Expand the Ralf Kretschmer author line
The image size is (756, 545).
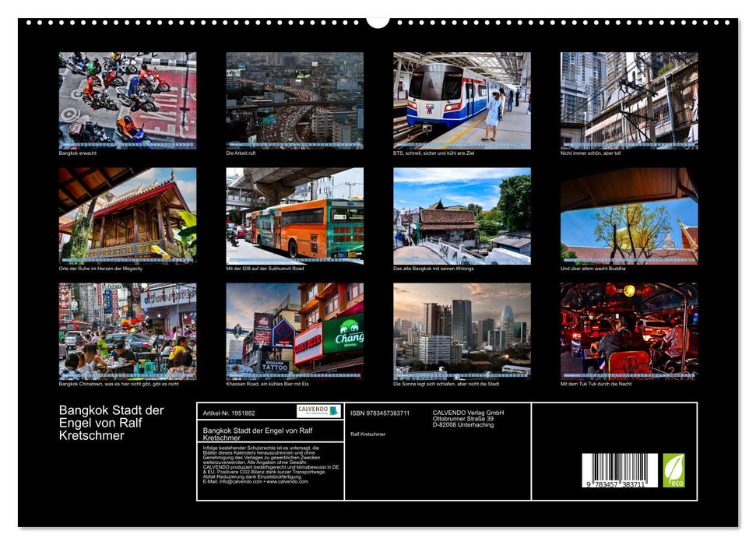367,434
